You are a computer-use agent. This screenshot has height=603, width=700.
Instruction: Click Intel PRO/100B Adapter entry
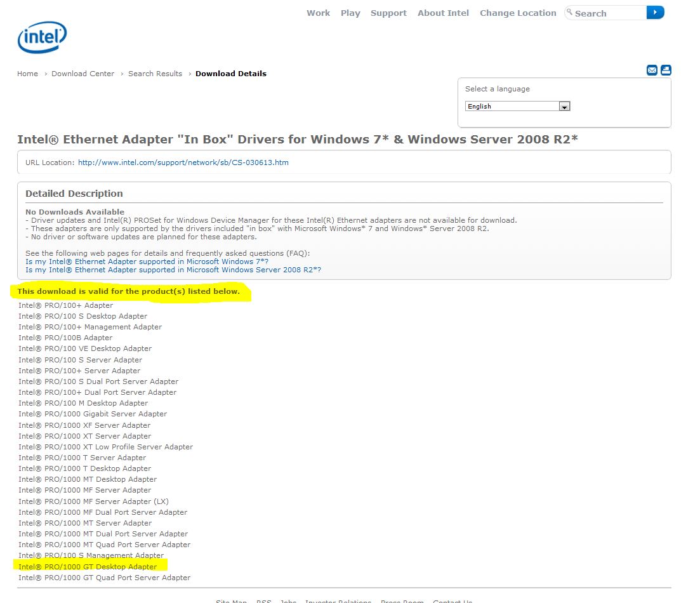[65, 338]
